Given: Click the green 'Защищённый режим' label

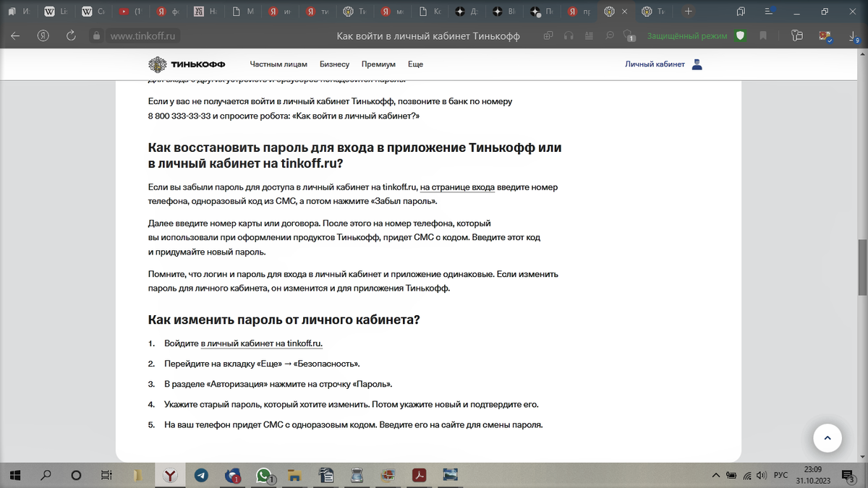Looking at the screenshot, I should 687,36.
